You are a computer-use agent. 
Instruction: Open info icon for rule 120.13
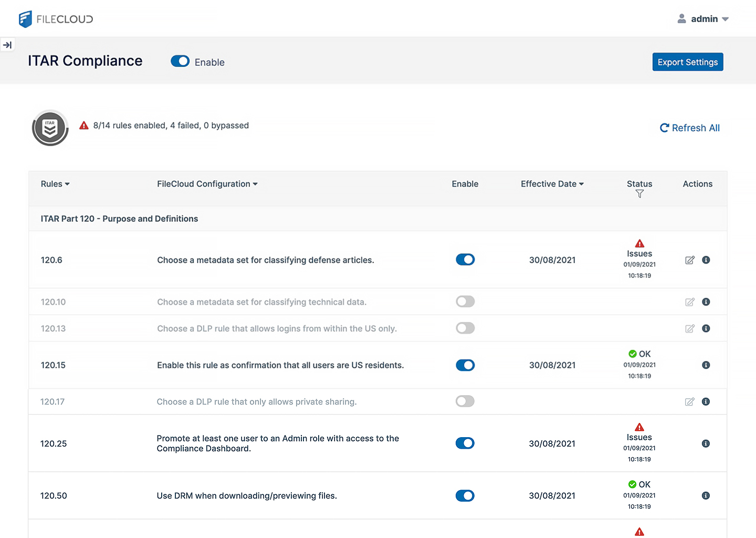tap(706, 328)
